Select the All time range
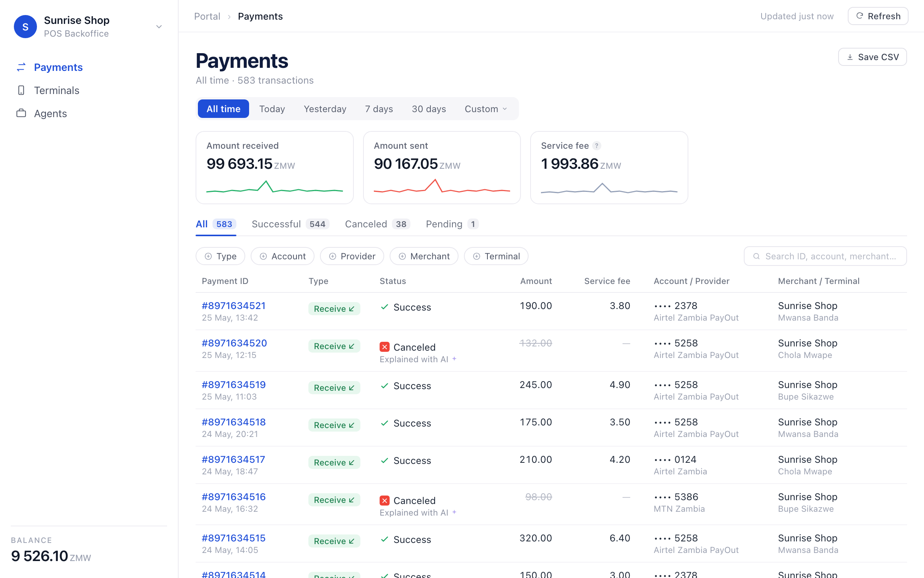The height and width of the screenshot is (578, 924). coord(223,109)
